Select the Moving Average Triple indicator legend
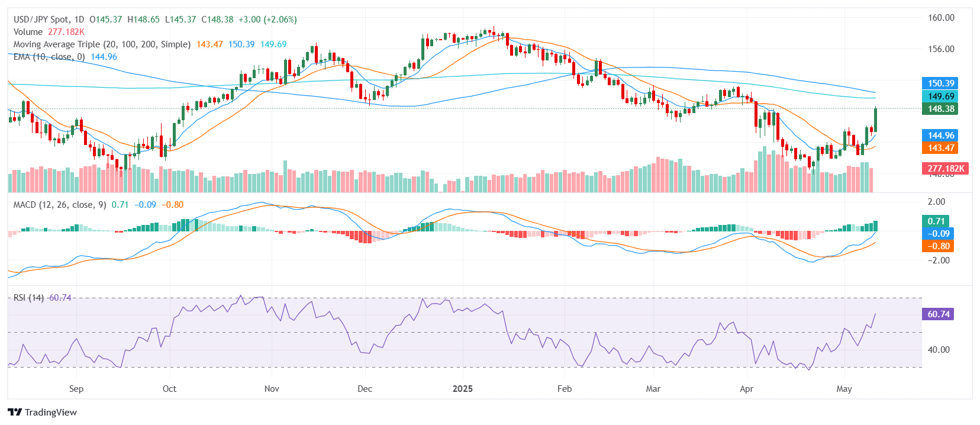980x425 pixels. coord(102,44)
